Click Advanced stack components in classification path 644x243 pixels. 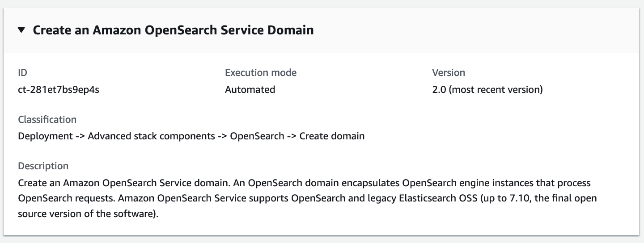[151, 136]
